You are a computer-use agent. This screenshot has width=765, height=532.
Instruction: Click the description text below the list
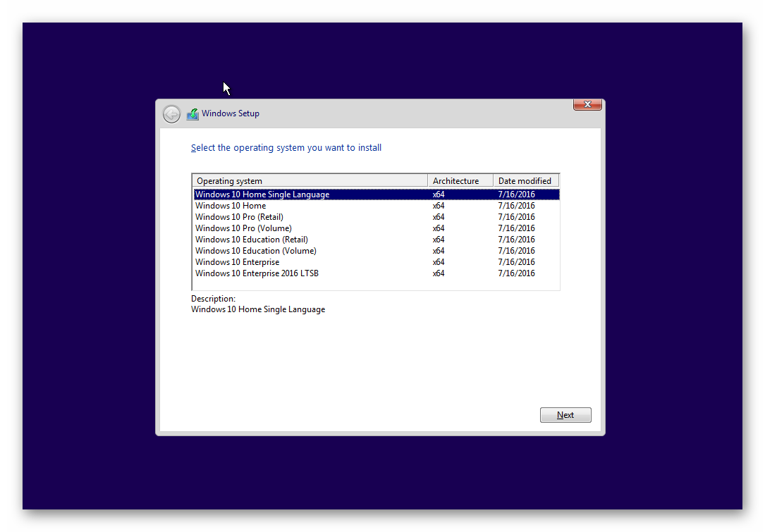tap(258, 309)
